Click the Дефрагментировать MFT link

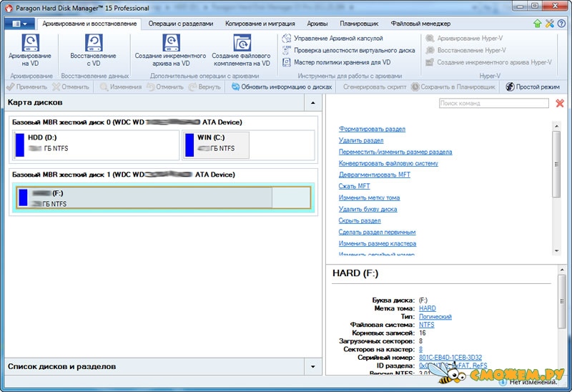[x=374, y=175]
